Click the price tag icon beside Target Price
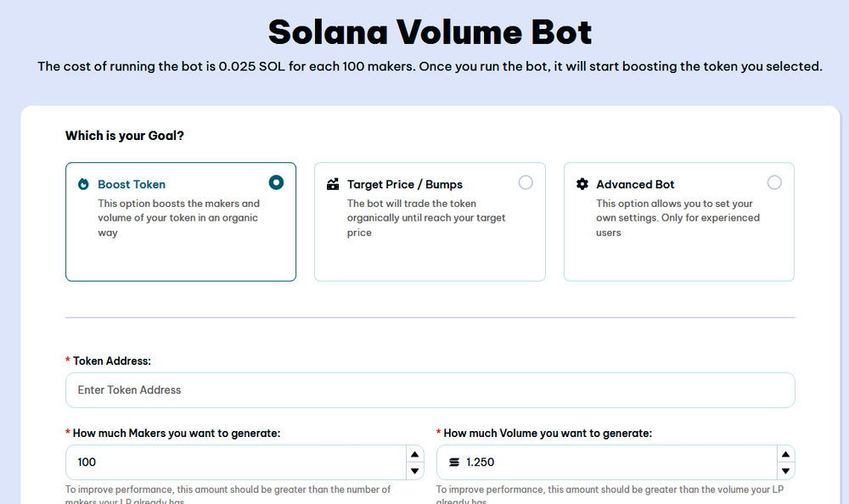The image size is (849, 504). coord(331,183)
